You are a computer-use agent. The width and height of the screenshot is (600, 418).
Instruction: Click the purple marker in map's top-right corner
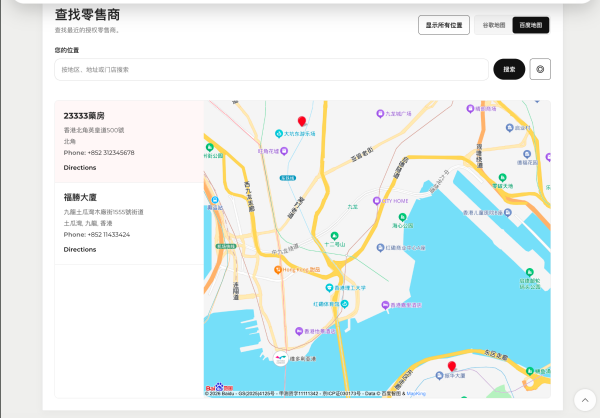click(470, 109)
